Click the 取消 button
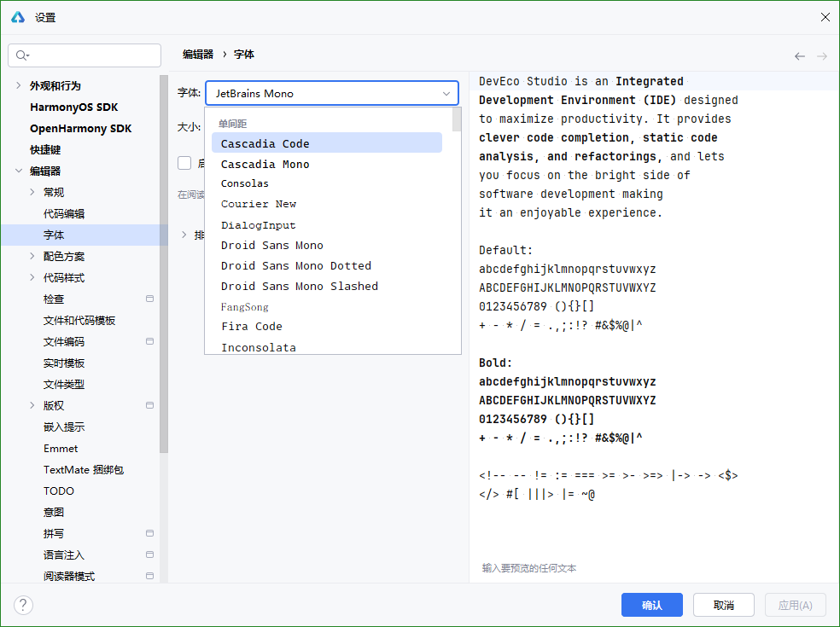This screenshot has width=840, height=627. [x=723, y=605]
